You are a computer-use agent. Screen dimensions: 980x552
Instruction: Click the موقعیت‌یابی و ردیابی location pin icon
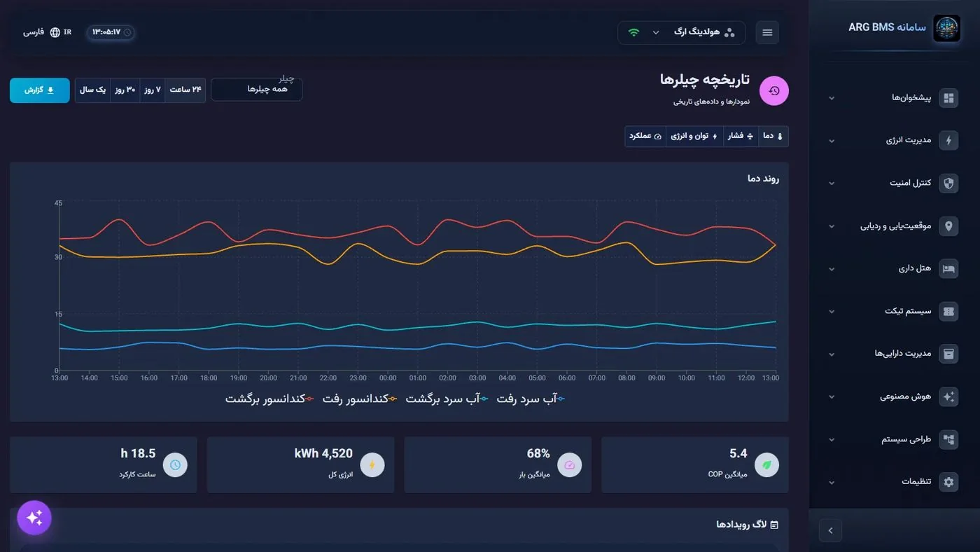coord(948,226)
